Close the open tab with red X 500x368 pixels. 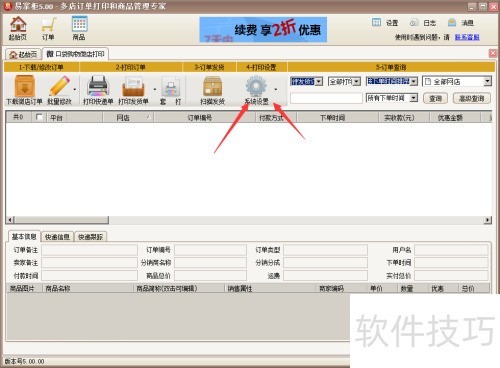pyautogui.click(x=493, y=53)
